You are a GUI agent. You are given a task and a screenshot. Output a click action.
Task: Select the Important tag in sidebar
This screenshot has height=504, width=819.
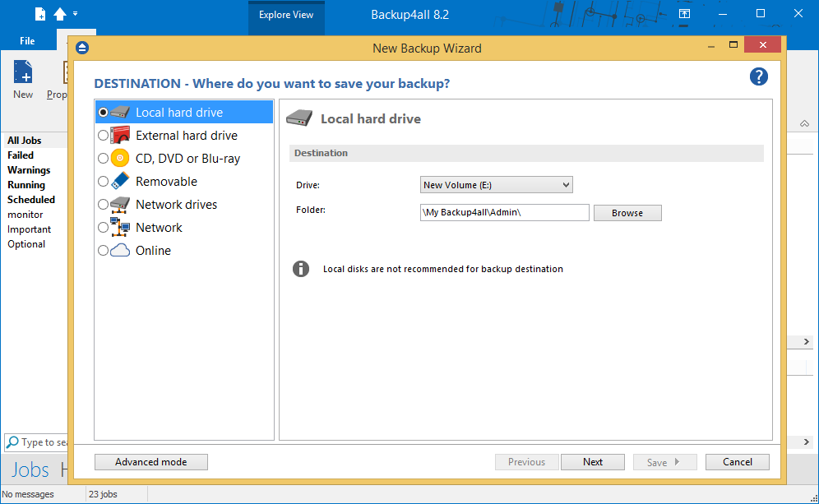[x=29, y=229]
